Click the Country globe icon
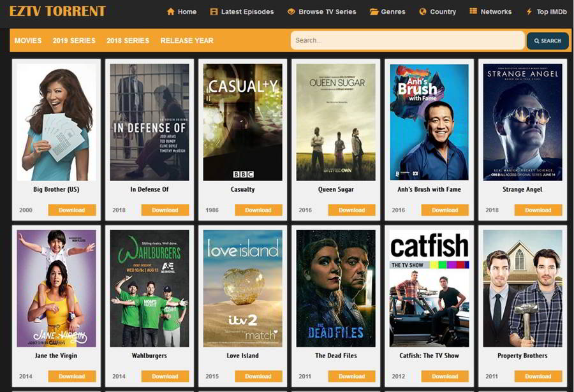 (x=423, y=11)
